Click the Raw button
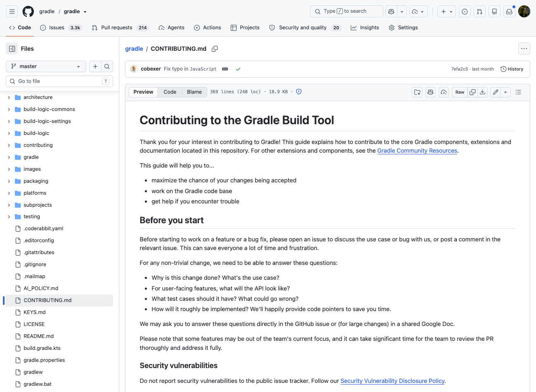Screen dimensions: 536x392 click(460, 92)
